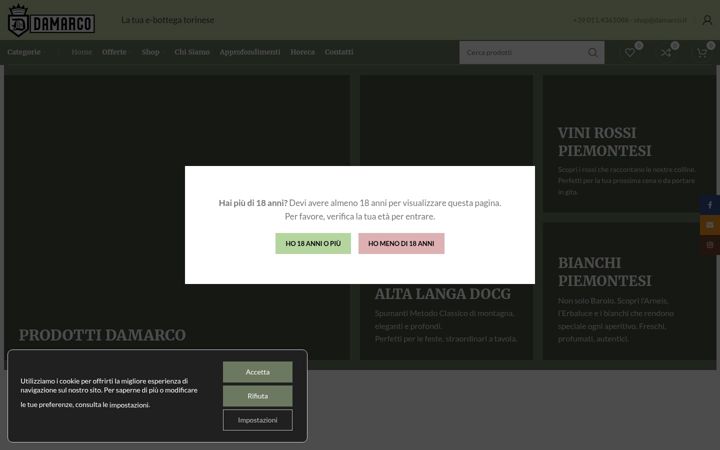720x450 pixels.
Task: Click the Facebook share side icon
Action: point(710,205)
